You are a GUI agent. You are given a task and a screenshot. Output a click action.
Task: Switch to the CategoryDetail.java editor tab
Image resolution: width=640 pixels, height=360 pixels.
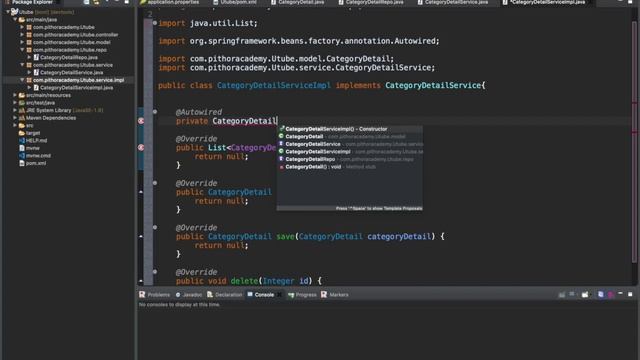point(301,2)
